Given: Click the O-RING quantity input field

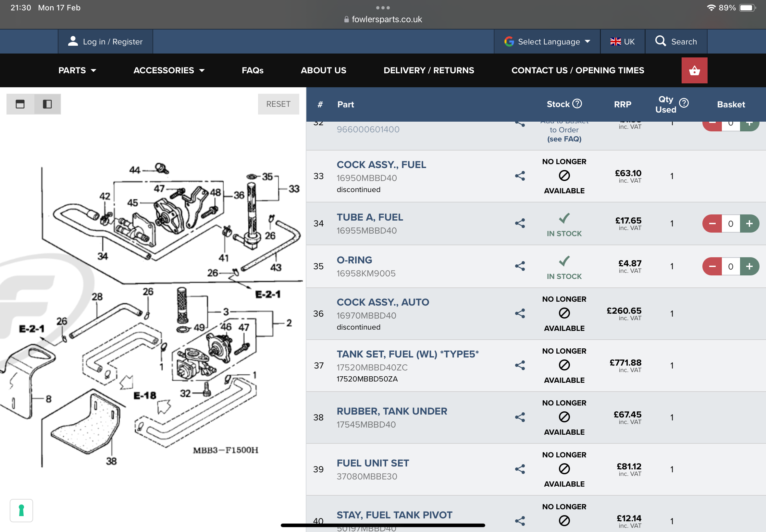Looking at the screenshot, I should [731, 266].
